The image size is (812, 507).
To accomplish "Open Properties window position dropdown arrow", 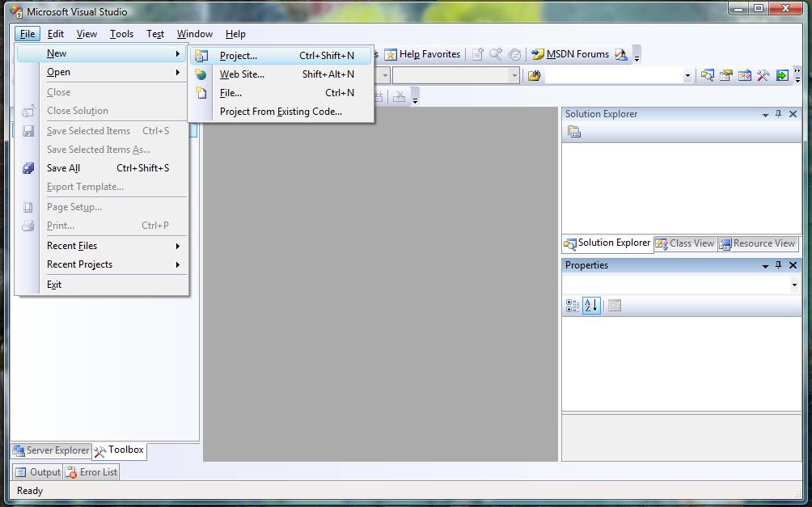I will pyautogui.click(x=765, y=266).
